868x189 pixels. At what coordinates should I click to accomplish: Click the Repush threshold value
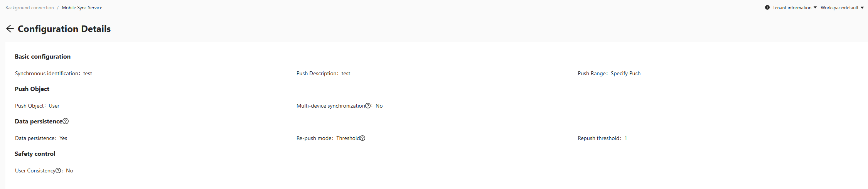626,138
